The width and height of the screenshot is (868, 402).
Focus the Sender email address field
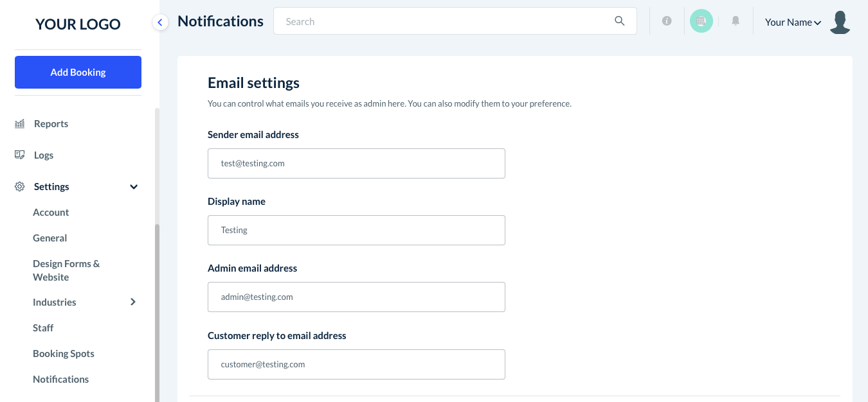pyautogui.click(x=356, y=163)
